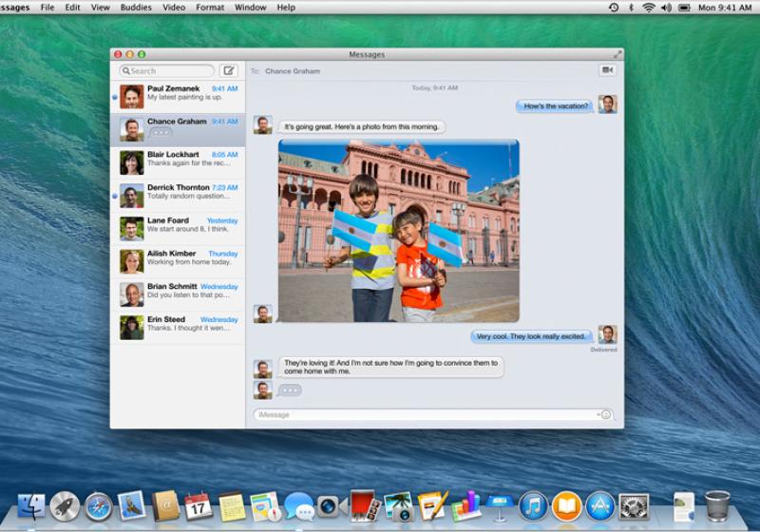The width and height of the screenshot is (760, 532).
Task: Open the File menu
Action: click(47, 8)
